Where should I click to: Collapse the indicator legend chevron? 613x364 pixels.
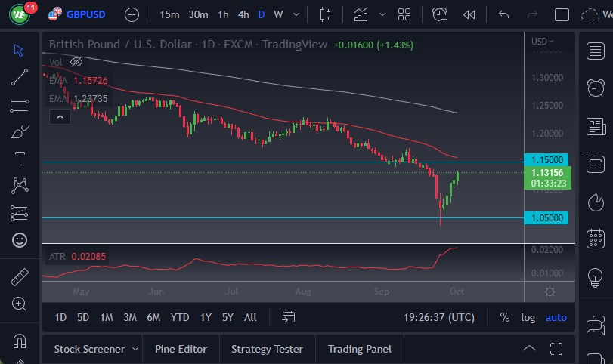coord(60,116)
